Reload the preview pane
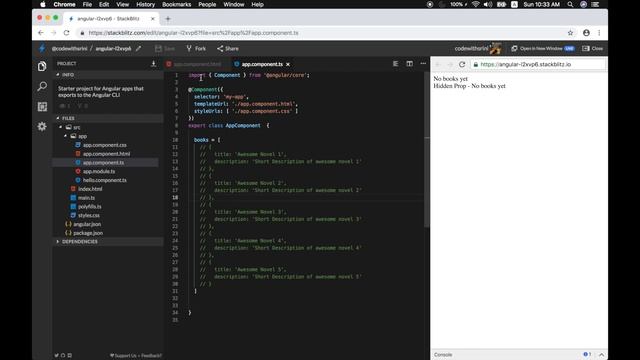This screenshot has width=640, height=360. point(462,64)
